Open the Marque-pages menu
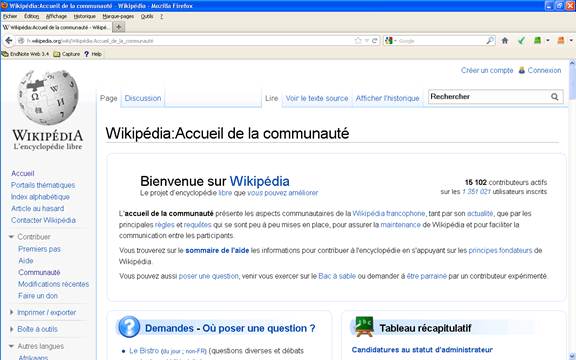The height and width of the screenshot is (360, 576). click(x=118, y=16)
